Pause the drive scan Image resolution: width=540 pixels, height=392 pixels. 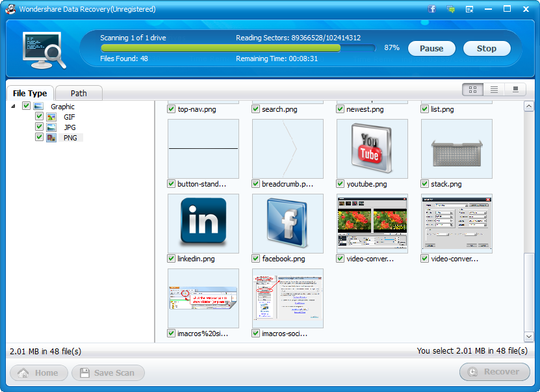tap(431, 48)
